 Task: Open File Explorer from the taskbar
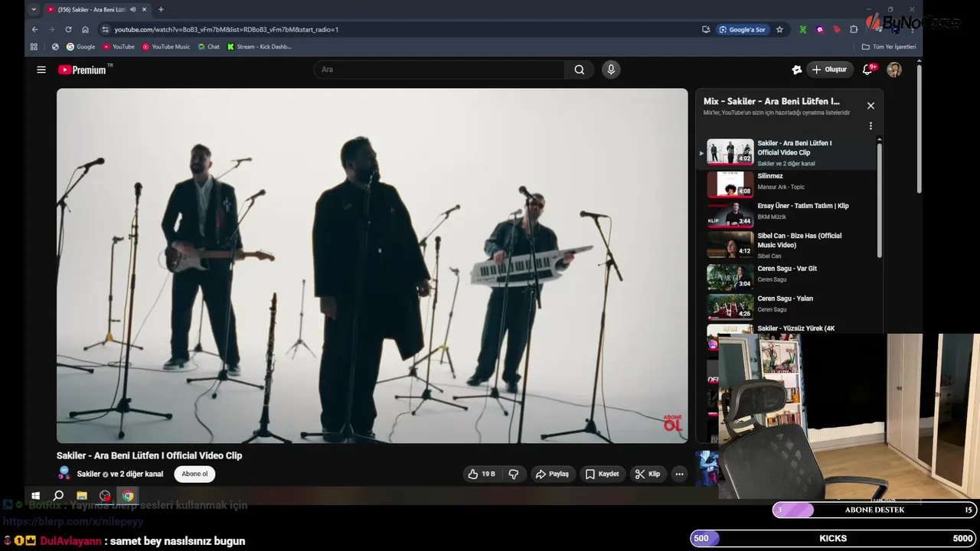click(82, 496)
